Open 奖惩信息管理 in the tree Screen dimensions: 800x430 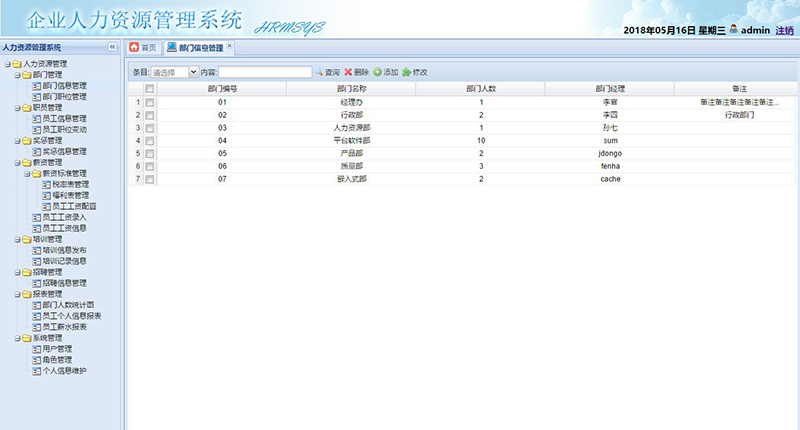64,151
